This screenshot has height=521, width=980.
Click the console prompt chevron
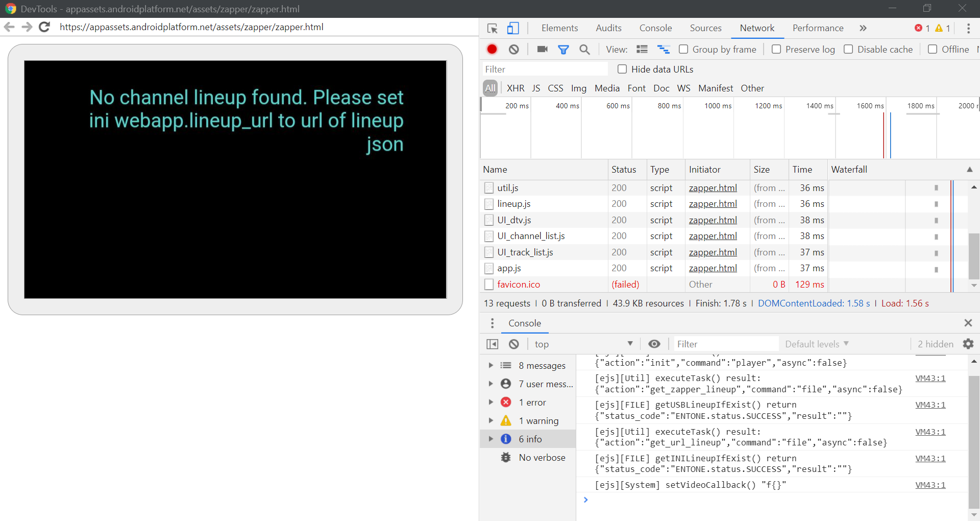(586, 500)
